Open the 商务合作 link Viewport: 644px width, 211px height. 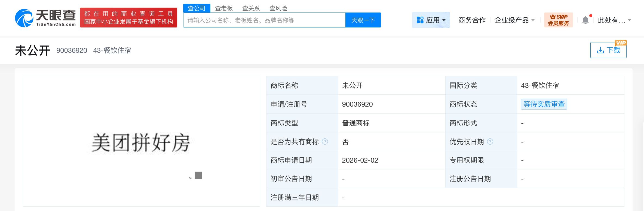coord(472,20)
